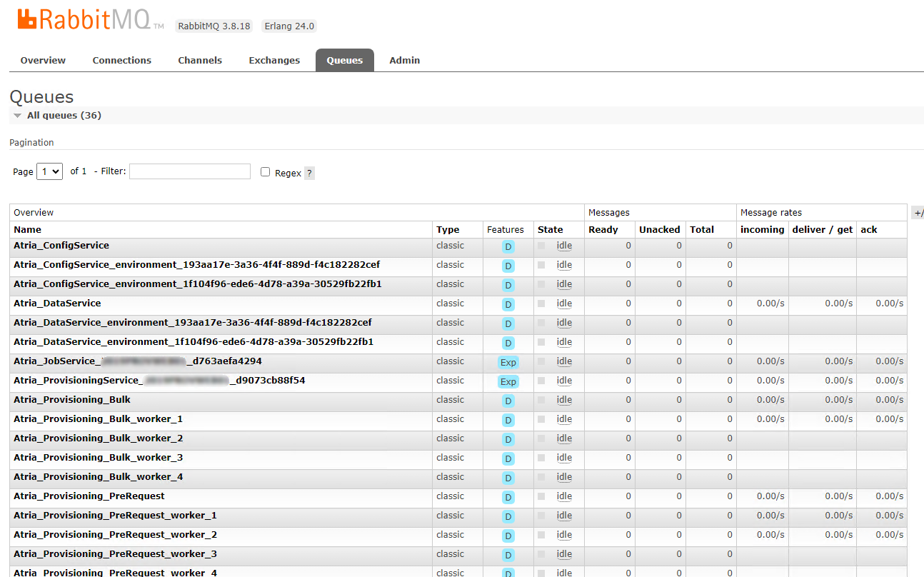This screenshot has width=924, height=577.
Task: Click the D badge for Atria_Provisioning_Bulk
Action: coord(508,401)
